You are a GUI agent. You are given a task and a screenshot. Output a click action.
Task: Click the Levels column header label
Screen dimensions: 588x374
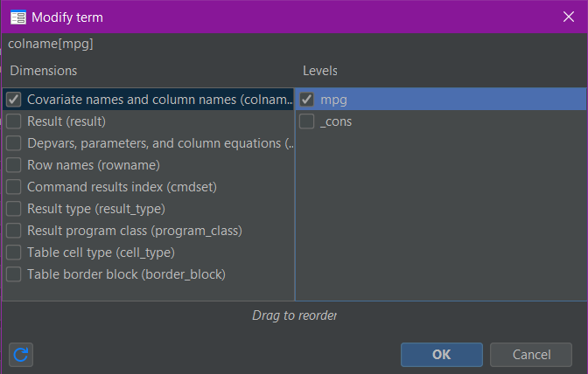pos(320,71)
